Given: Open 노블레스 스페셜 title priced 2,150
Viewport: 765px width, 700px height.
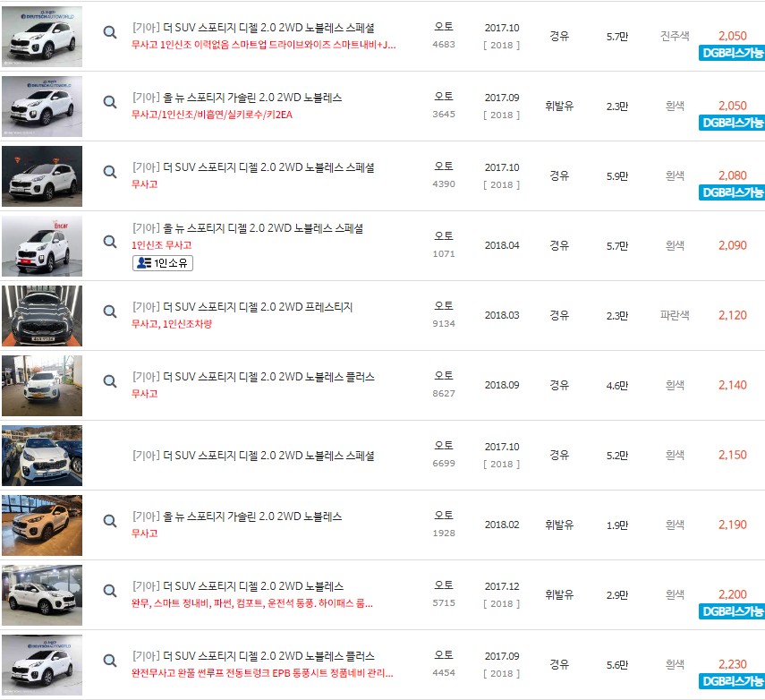Looking at the screenshot, I should [x=253, y=456].
